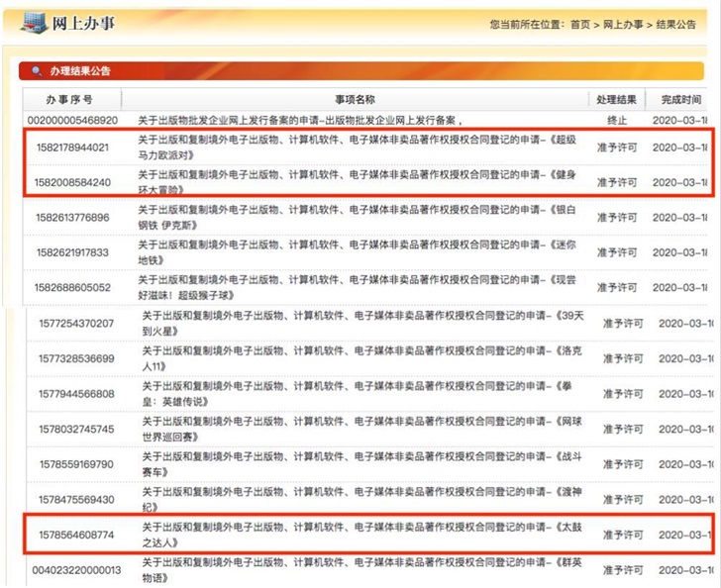This screenshot has height=588, width=721.
Task: Click the magnifier icon beside 办理结果公告
Action: coord(37,71)
